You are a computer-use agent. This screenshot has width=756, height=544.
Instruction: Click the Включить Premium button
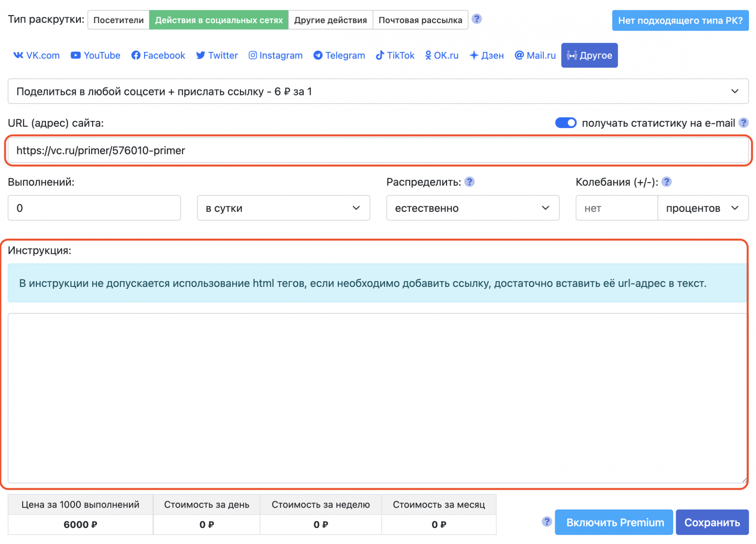(614, 522)
